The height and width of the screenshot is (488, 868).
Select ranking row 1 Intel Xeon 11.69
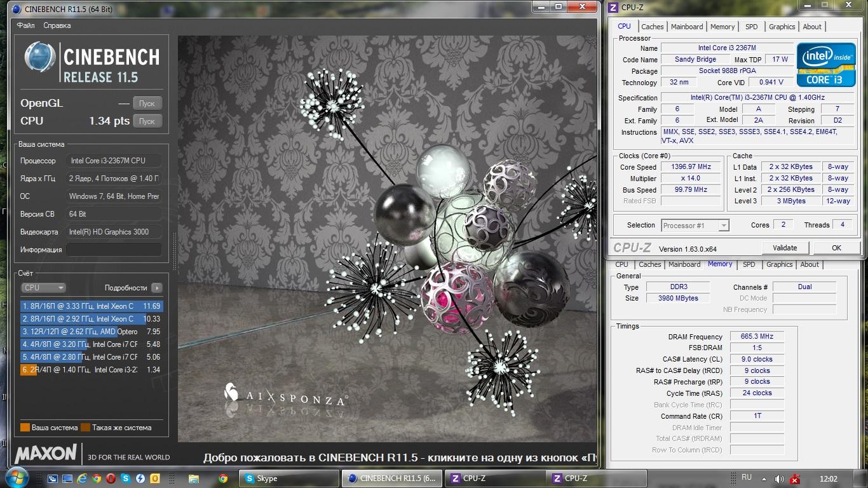coord(92,306)
